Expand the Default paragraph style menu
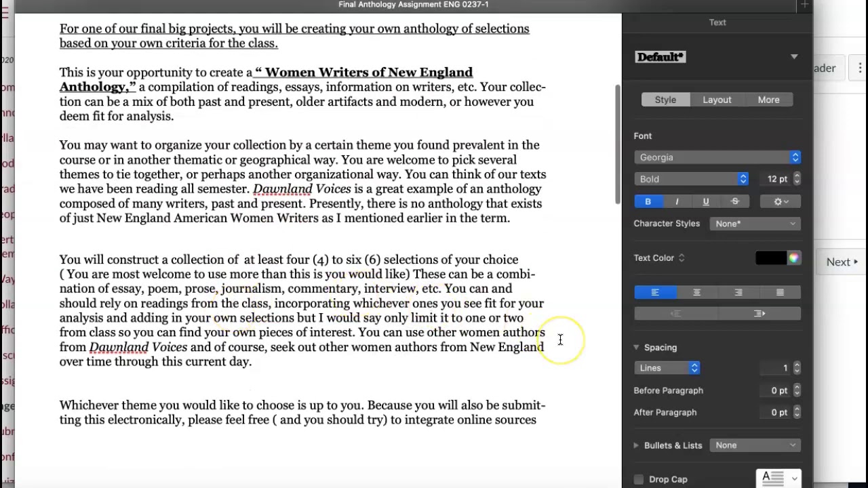 [x=794, y=57]
